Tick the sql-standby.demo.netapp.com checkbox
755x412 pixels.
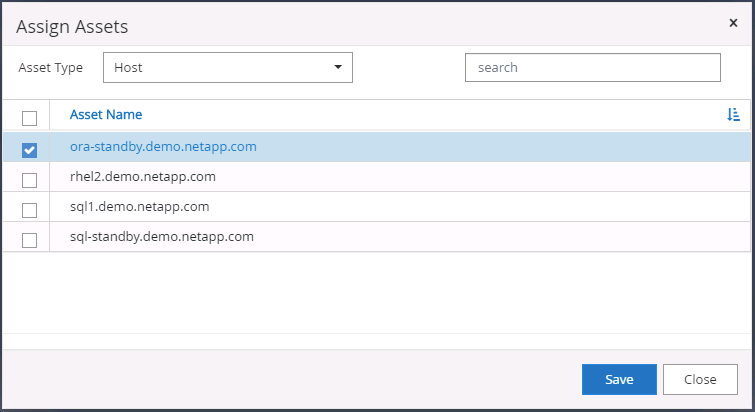[29, 240]
